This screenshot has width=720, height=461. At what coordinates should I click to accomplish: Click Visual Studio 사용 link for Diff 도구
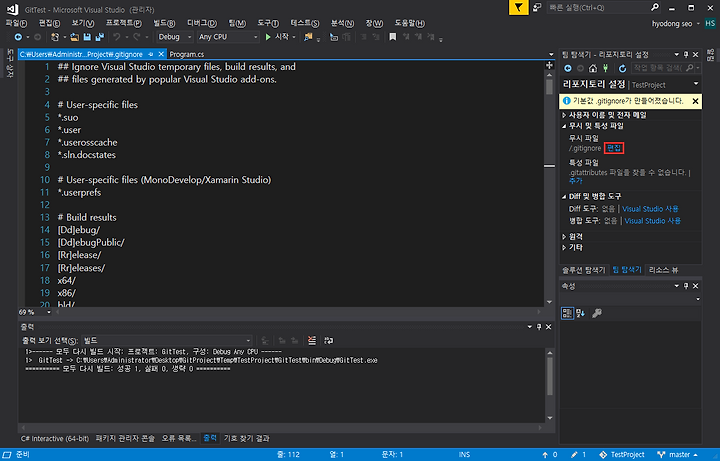[650, 209]
